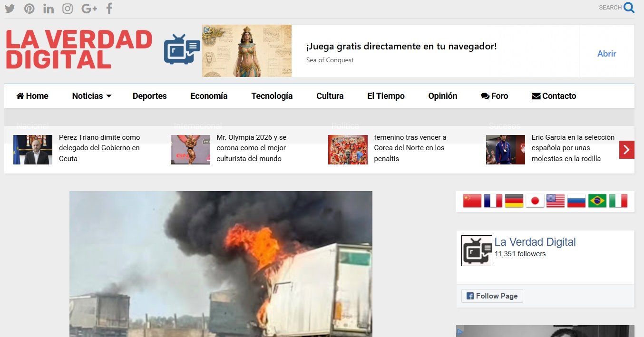Open the Cultura section

click(x=330, y=96)
